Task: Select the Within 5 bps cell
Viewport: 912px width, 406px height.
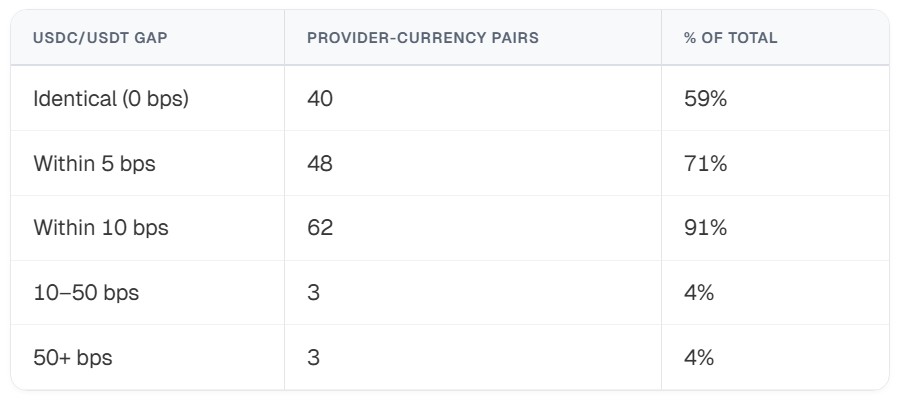Action: (x=94, y=163)
